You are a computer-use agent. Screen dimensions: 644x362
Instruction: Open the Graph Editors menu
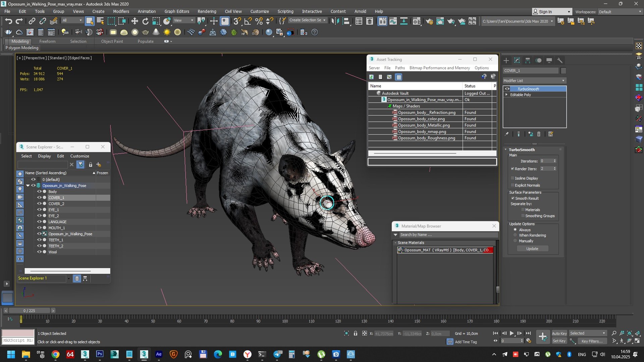(x=177, y=11)
